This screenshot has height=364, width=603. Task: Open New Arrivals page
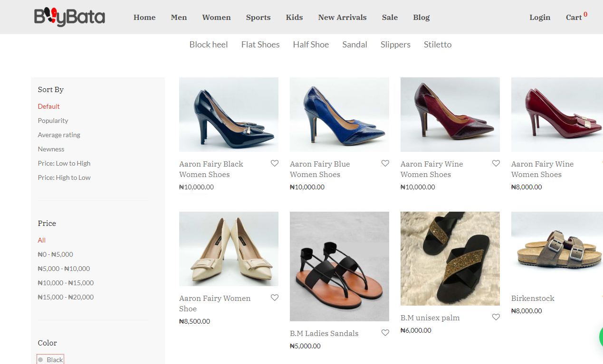[x=342, y=18]
